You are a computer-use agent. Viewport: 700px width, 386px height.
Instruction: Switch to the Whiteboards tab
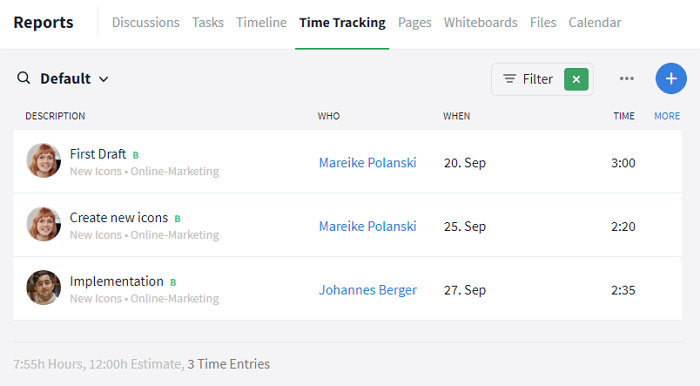coord(480,22)
